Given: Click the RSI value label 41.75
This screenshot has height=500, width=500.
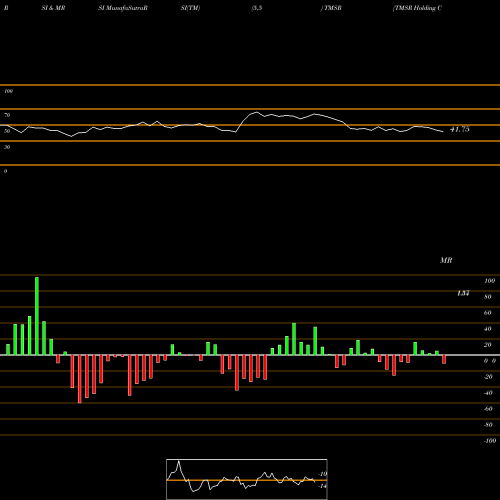Looking at the screenshot, I should [x=460, y=129].
